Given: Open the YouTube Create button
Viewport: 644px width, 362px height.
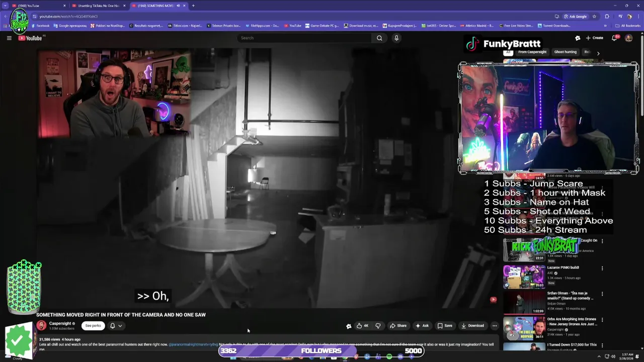Looking at the screenshot, I should pyautogui.click(x=594, y=38).
